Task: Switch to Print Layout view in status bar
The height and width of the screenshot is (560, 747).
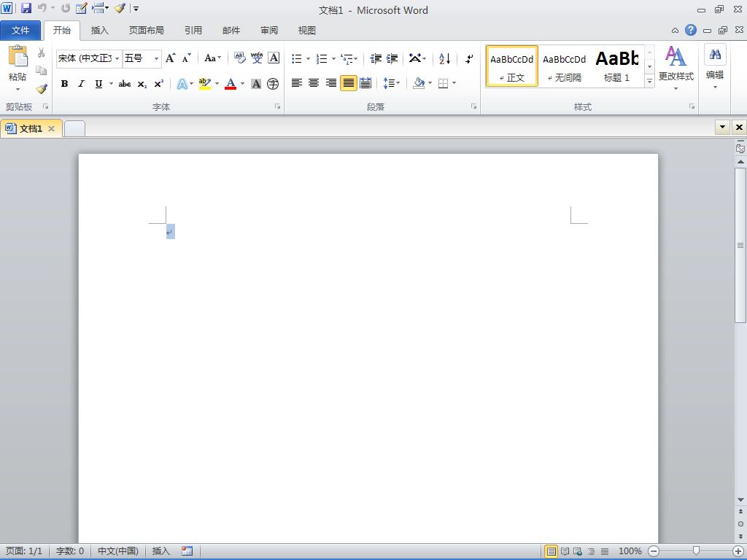Action: click(x=551, y=551)
